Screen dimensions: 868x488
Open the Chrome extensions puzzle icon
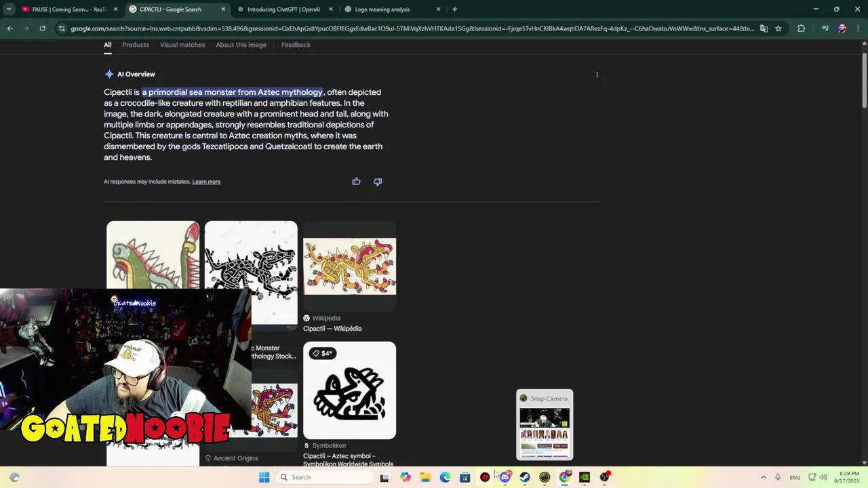[801, 28]
